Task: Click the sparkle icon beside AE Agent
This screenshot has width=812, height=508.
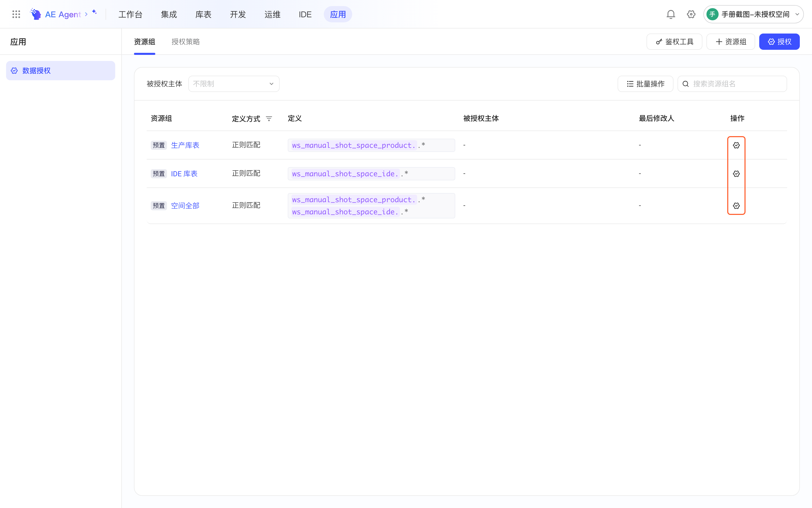Action: [94, 12]
